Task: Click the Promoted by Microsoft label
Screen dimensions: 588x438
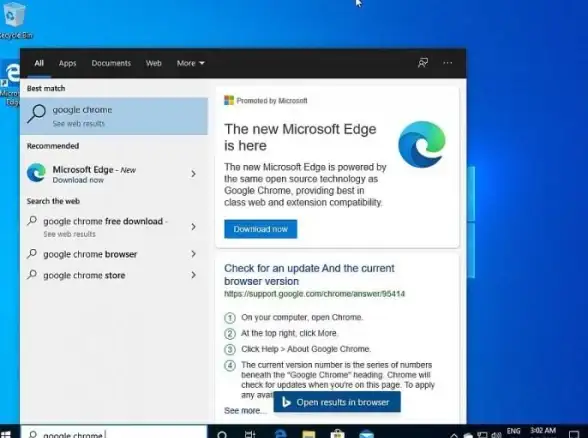Action: [272, 100]
